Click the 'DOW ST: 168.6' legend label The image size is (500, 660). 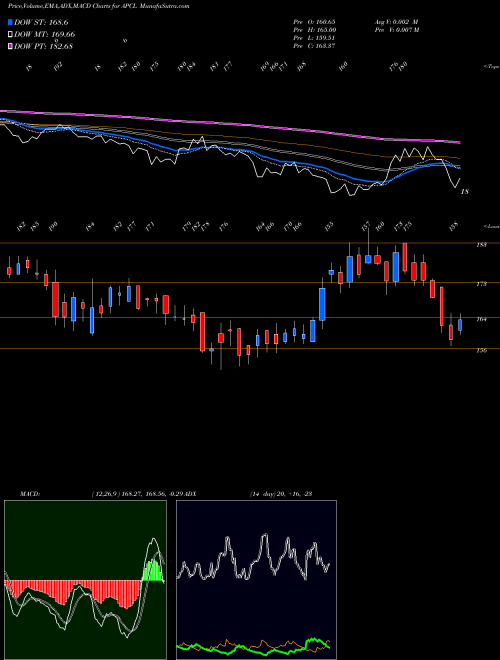pyautogui.click(x=41, y=22)
